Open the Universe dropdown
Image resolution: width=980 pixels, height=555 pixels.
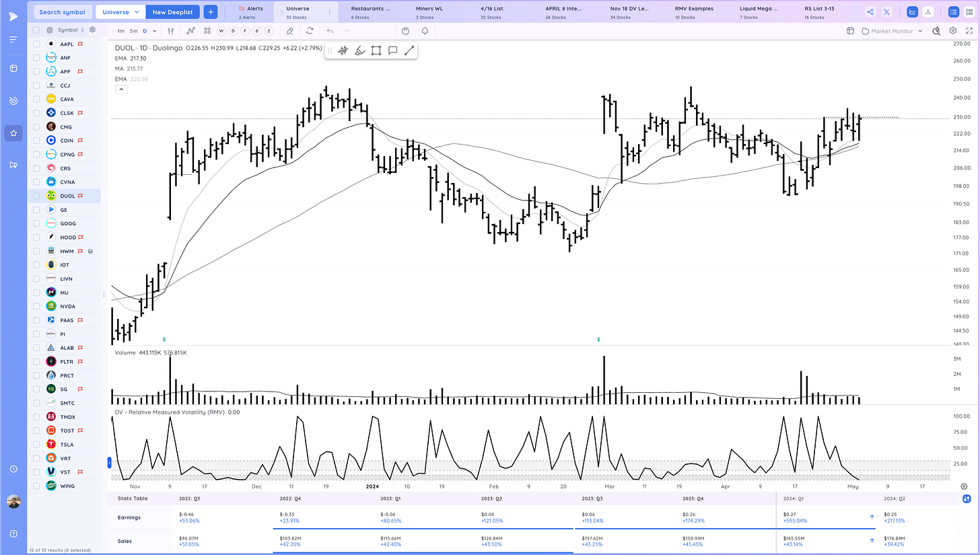point(120,11)
